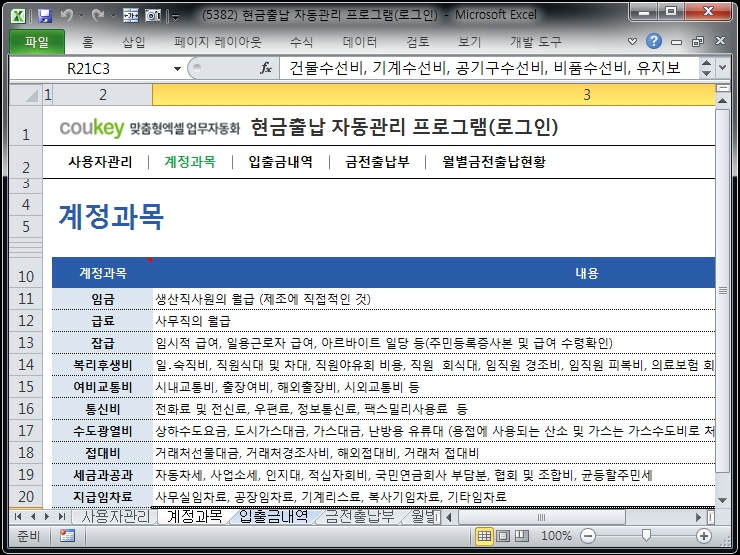
Task: Go to next sheet tab arrow
Action: (x=47, y=517)
